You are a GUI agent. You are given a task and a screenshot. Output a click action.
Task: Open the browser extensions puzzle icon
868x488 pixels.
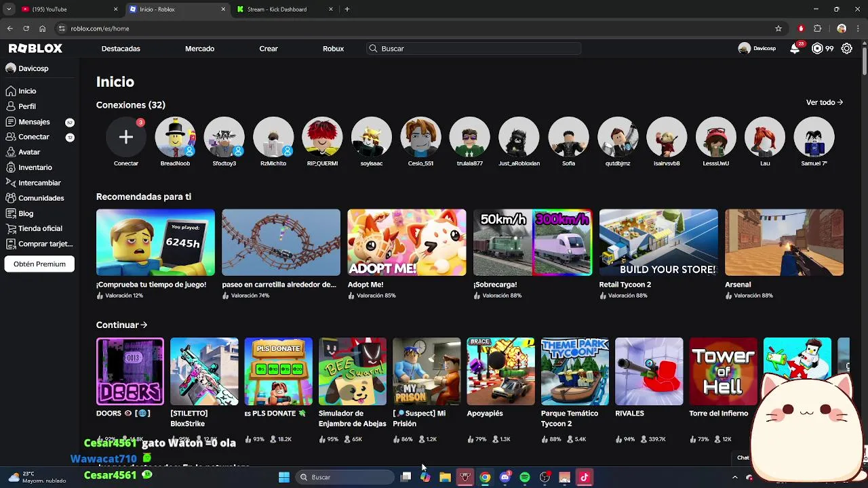point(817,28)
